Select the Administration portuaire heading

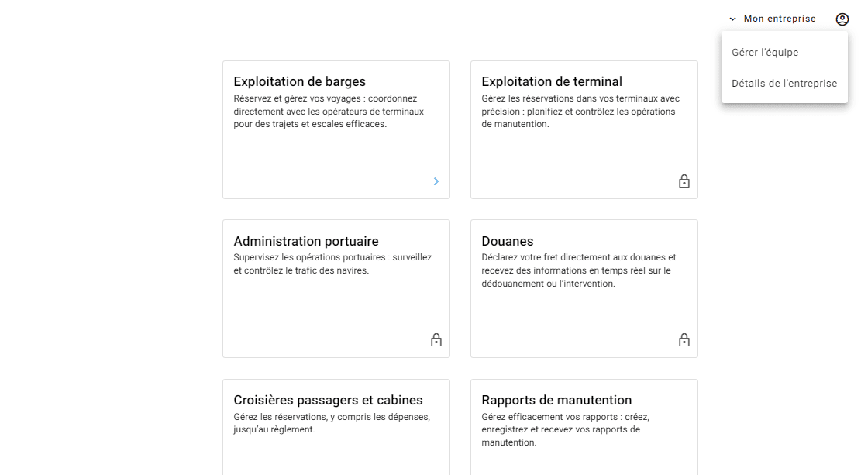306,241
